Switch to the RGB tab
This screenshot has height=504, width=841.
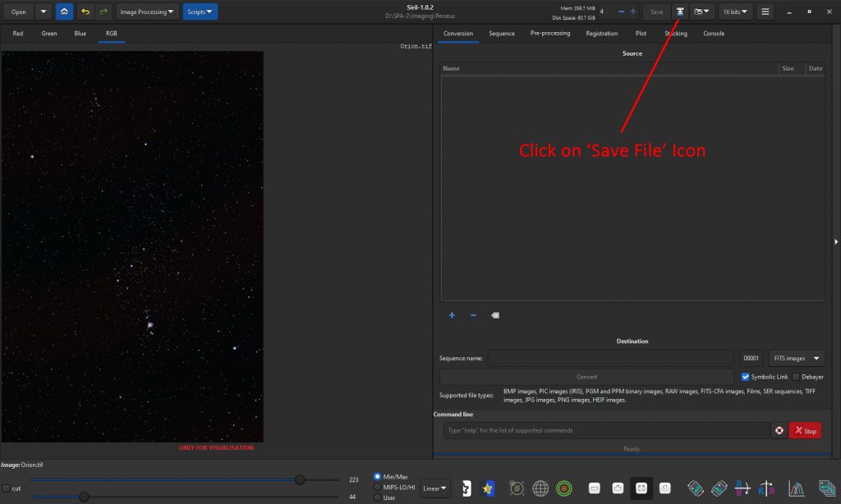111,33
